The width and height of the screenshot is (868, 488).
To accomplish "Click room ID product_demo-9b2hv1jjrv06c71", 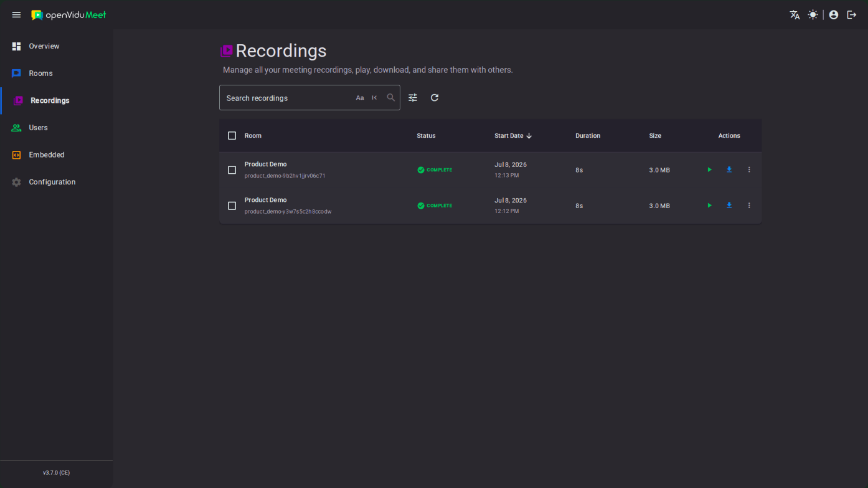I will [x=285, y=176].
